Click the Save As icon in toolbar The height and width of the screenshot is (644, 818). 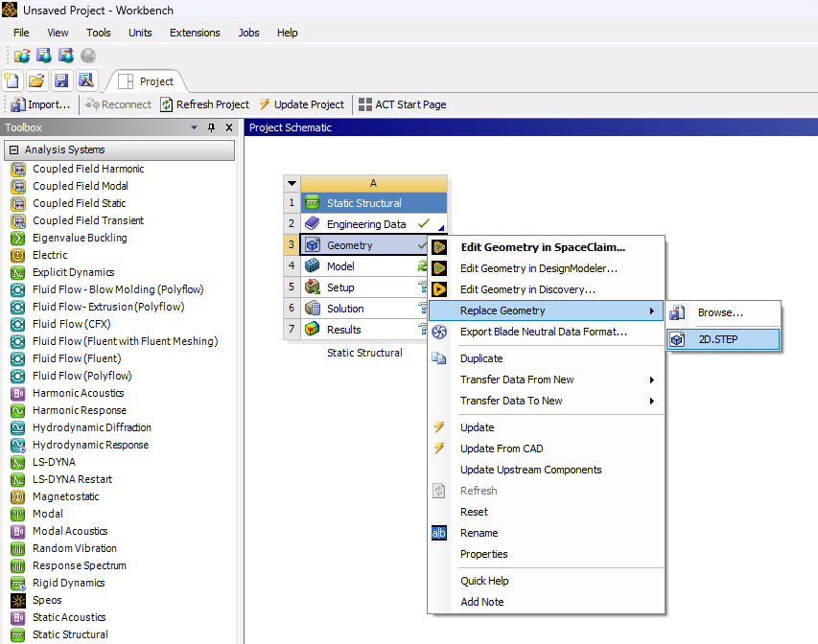click(x=85, y=80)
